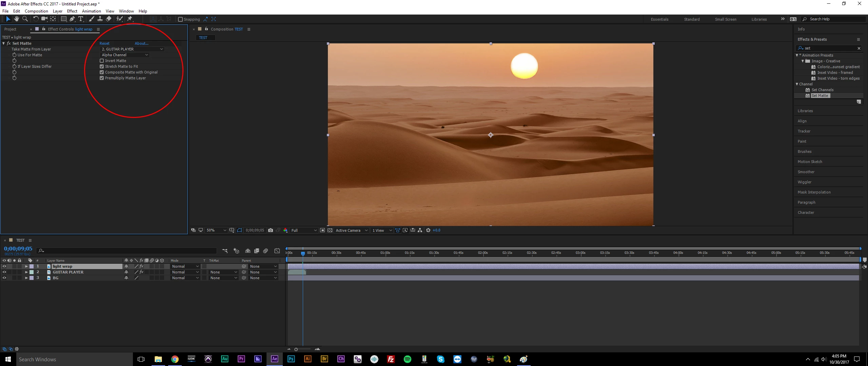Select the Clone Stamp tool
Viewport: 868px width, 366px height.
point(100,19)
